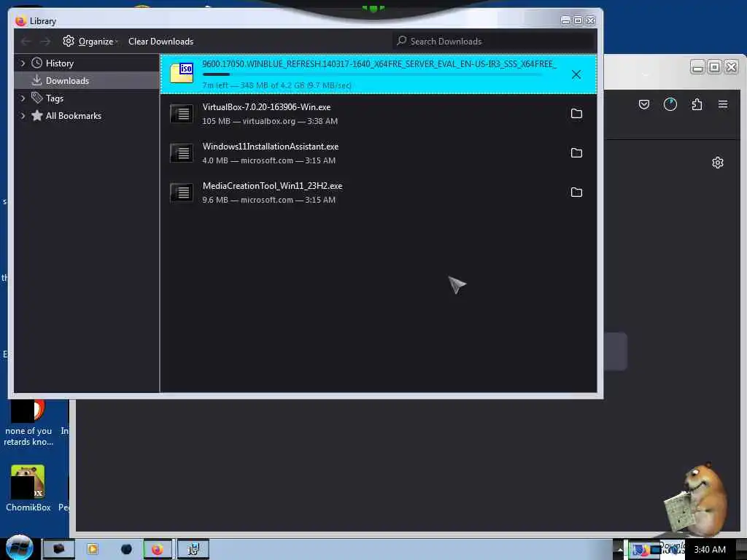Open the Organize menu gear
The image size is (747, 560).
point(69,41)
